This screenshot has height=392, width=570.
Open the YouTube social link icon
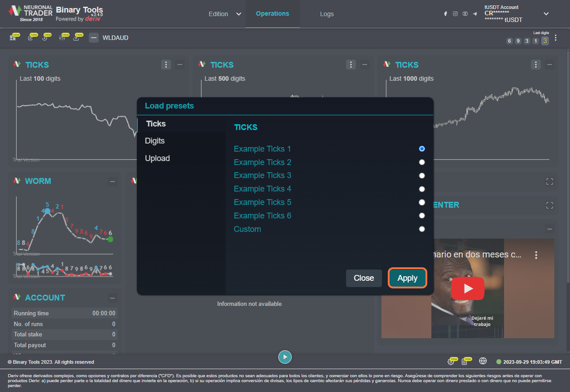[x=465, y=14]
